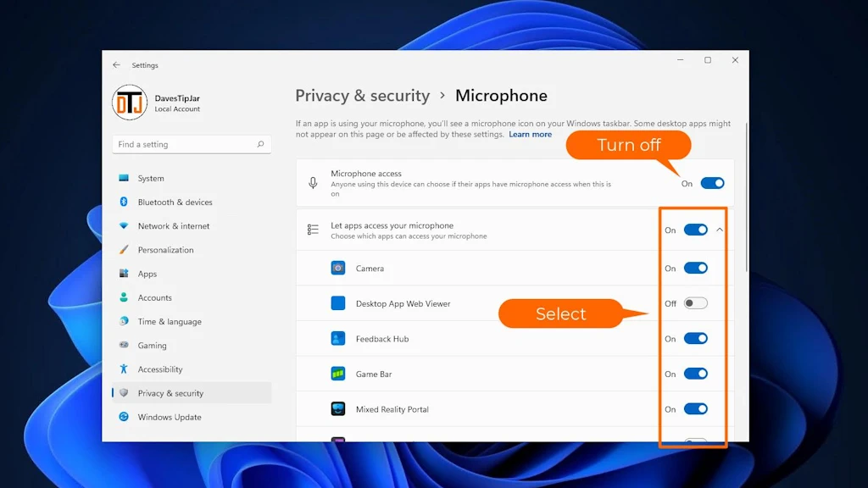The image size is (868, 488).
Task: Click the Network wifi icon
Action: [x=124, y=225]
